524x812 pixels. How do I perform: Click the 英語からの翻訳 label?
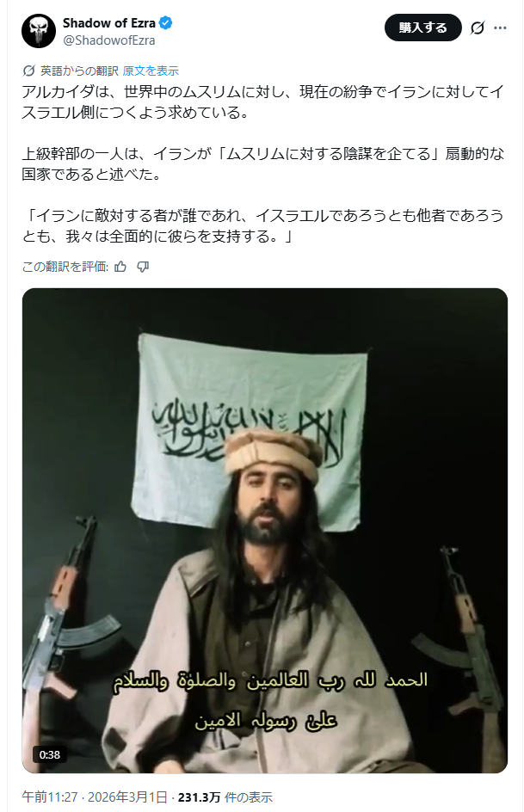79,71
